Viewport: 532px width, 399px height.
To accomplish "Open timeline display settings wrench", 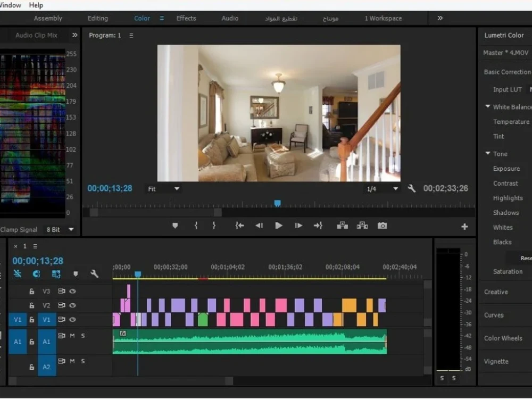I will [x=94, y=273].
